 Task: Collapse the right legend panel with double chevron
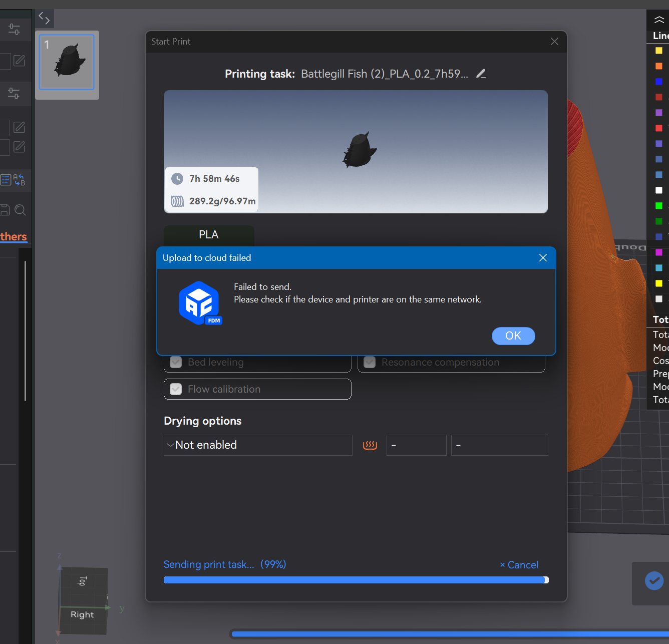659,20
